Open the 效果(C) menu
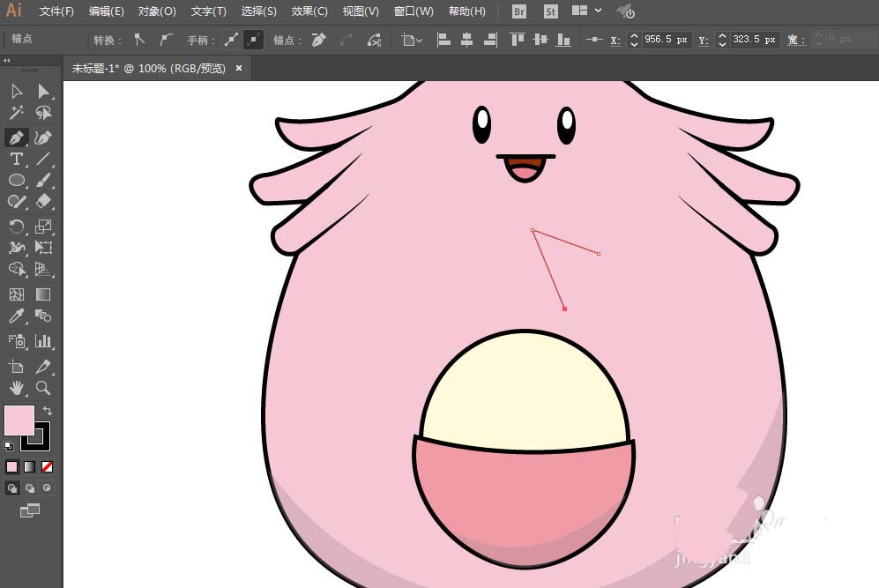This screenshot has height=588, width=879. pyautogui.click(x=309, y=11)
